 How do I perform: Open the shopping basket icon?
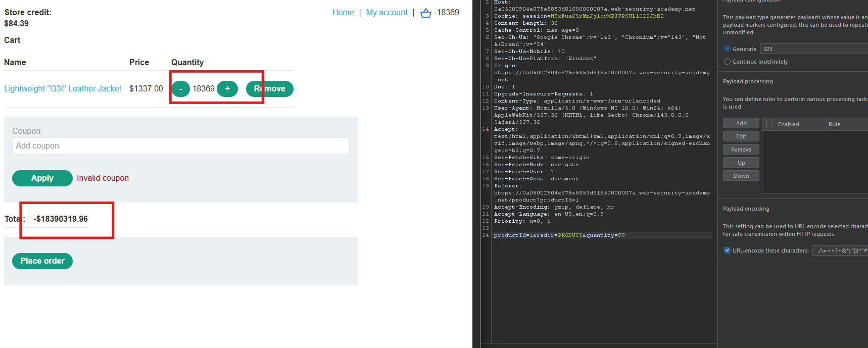[426, 13]
